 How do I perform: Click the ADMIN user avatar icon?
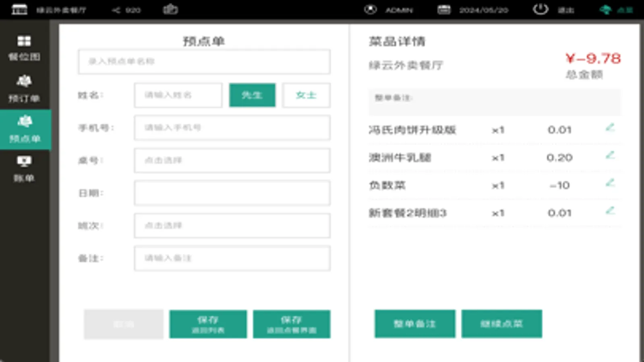(370, 10)
